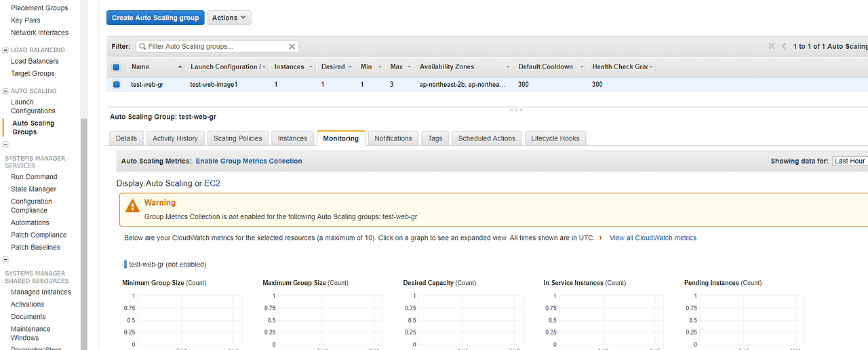Click the sidebar vertical scrollbar
This screenshot has height=350, width=868.
click(x=84, y=234)
